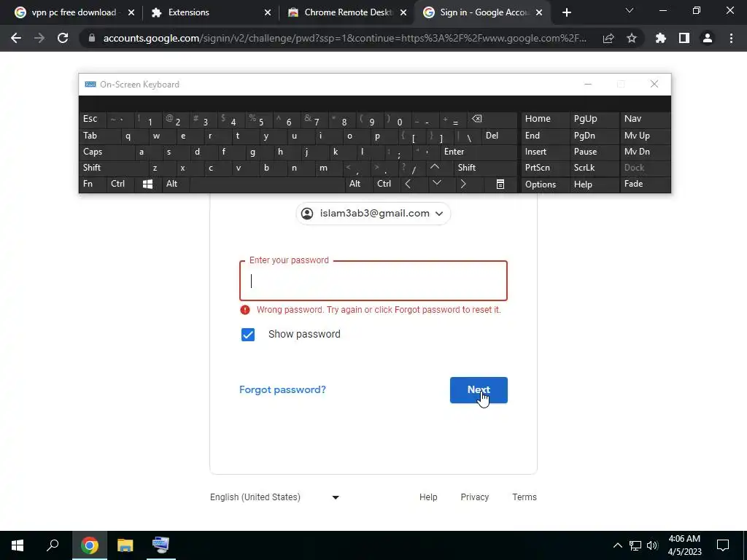Click the Fade key on keyboard
The width and height of the screenshot is (747, 560).
tap(645, 184)
